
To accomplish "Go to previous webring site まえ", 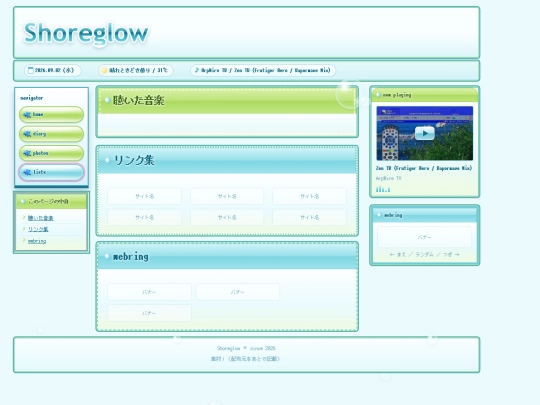I will (x=397, y=255).
